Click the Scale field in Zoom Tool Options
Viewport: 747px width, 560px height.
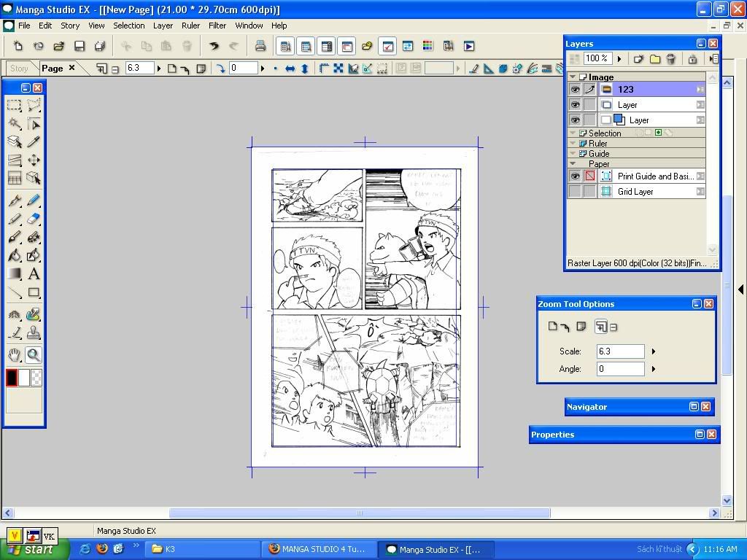(620, 351)
